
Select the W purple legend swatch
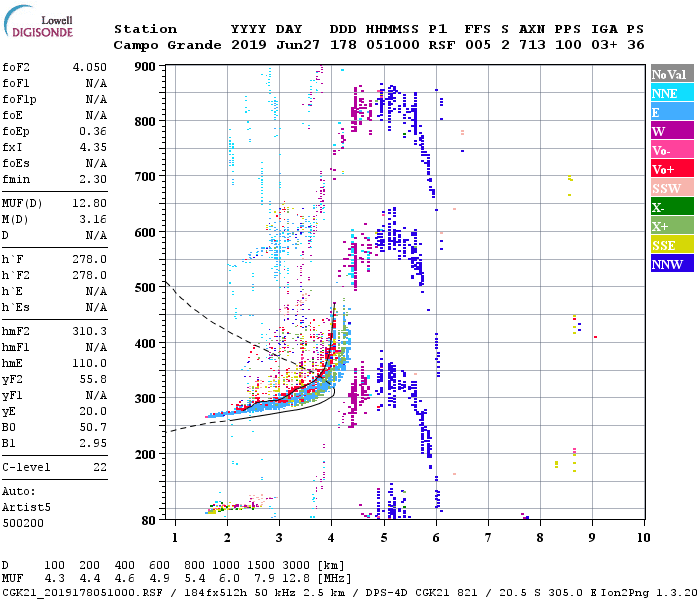[672, 131]
